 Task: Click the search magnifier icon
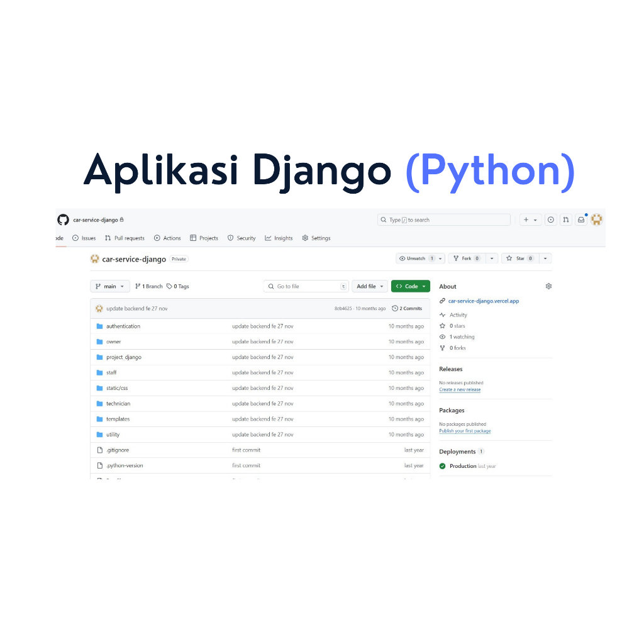(383, 219)
